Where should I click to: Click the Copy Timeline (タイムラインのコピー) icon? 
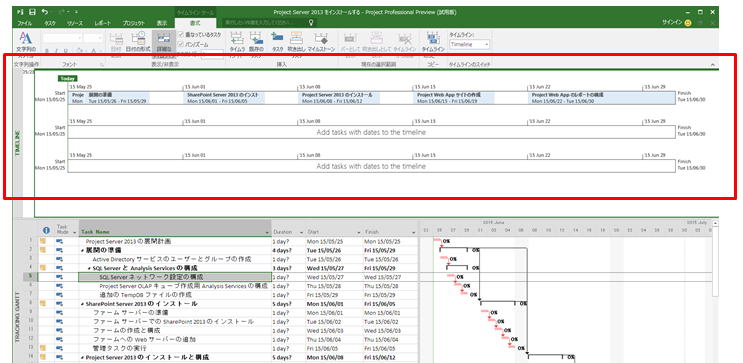click(432, 38)
